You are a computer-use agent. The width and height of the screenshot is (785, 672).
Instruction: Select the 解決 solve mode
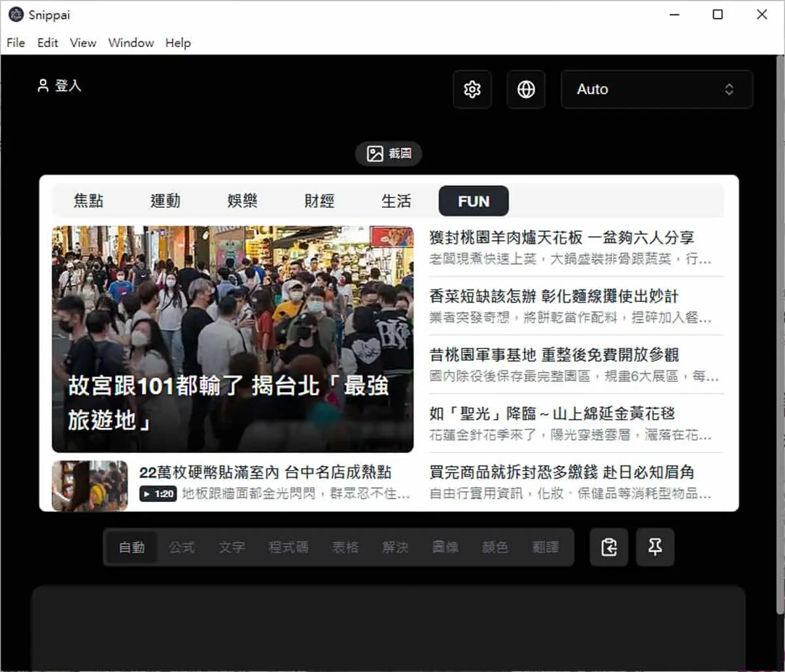coord(395,547)
